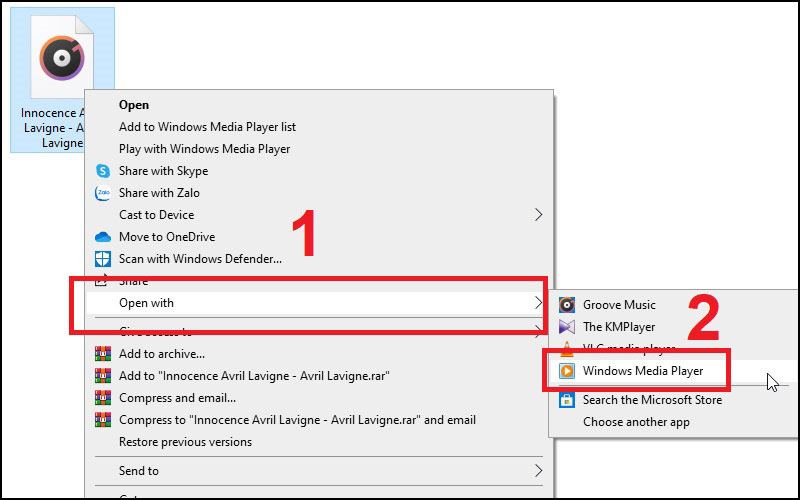
Task: Choose Restore previous versions
Action: [x=319, y=441]
